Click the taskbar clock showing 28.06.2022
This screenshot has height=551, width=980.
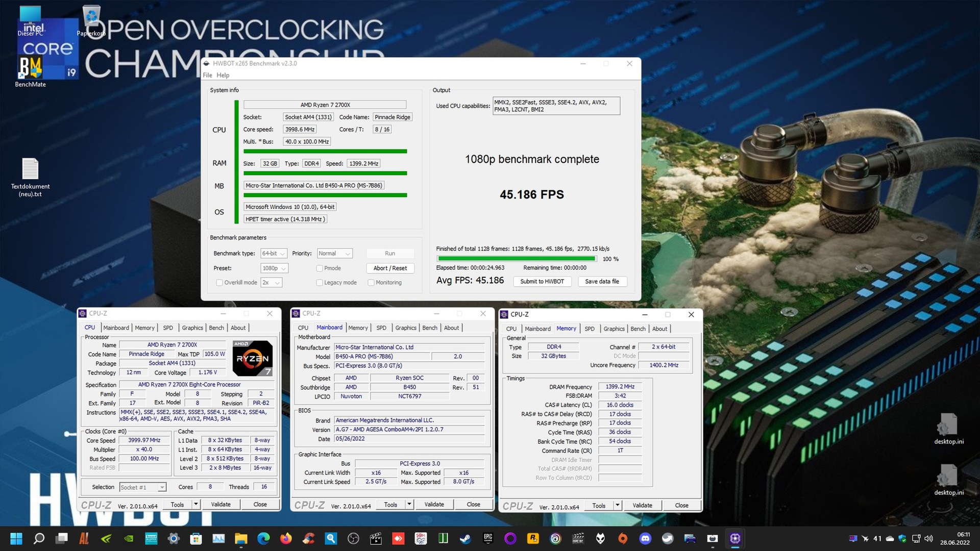955,538
